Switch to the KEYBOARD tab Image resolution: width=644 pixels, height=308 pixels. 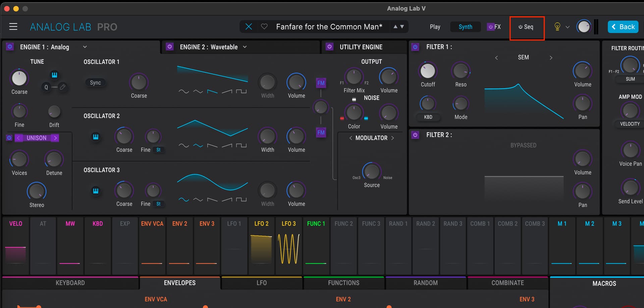(70, 283)
